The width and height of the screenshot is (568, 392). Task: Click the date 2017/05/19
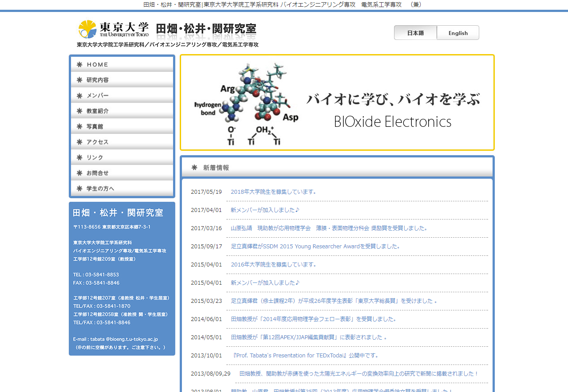[x=206, y=192]
